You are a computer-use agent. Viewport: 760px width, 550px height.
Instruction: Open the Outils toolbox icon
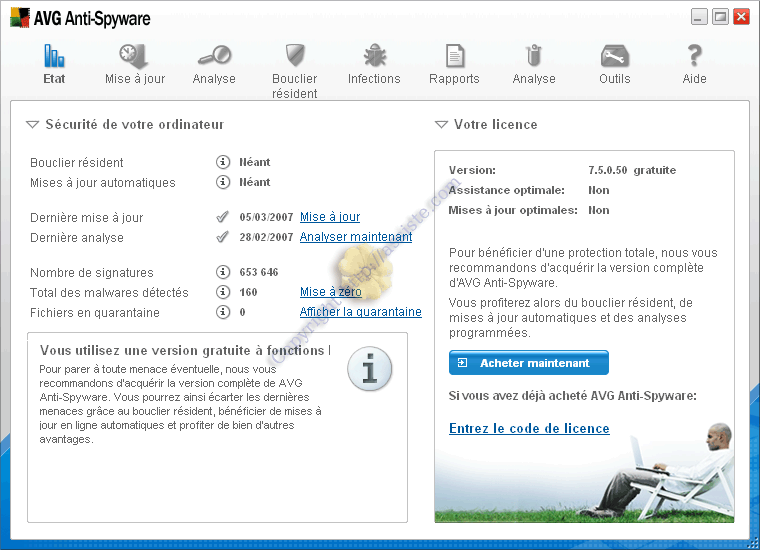tap(615, 55)
